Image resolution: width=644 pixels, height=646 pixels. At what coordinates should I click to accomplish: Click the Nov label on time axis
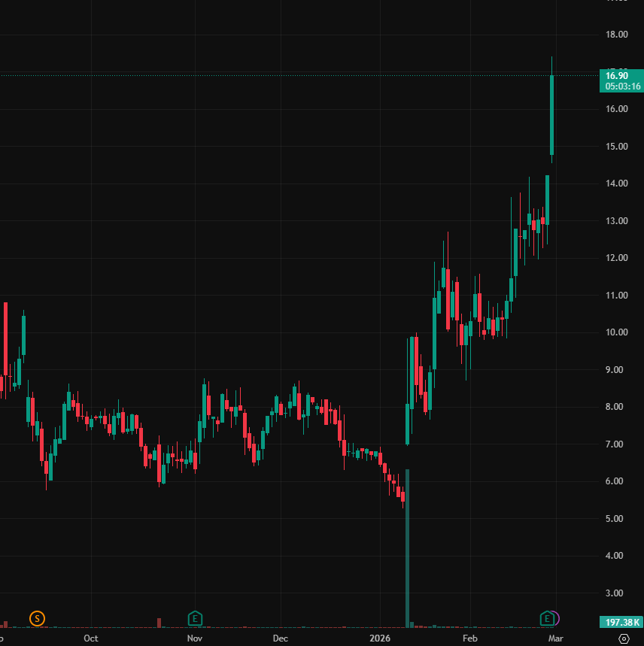tap(194, 638)
